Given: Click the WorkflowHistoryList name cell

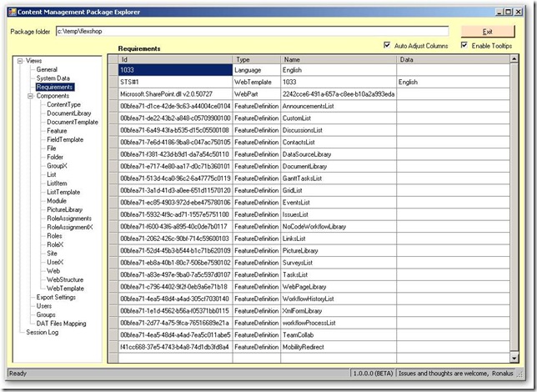Looking at the screenshot, I should (339, 299).
